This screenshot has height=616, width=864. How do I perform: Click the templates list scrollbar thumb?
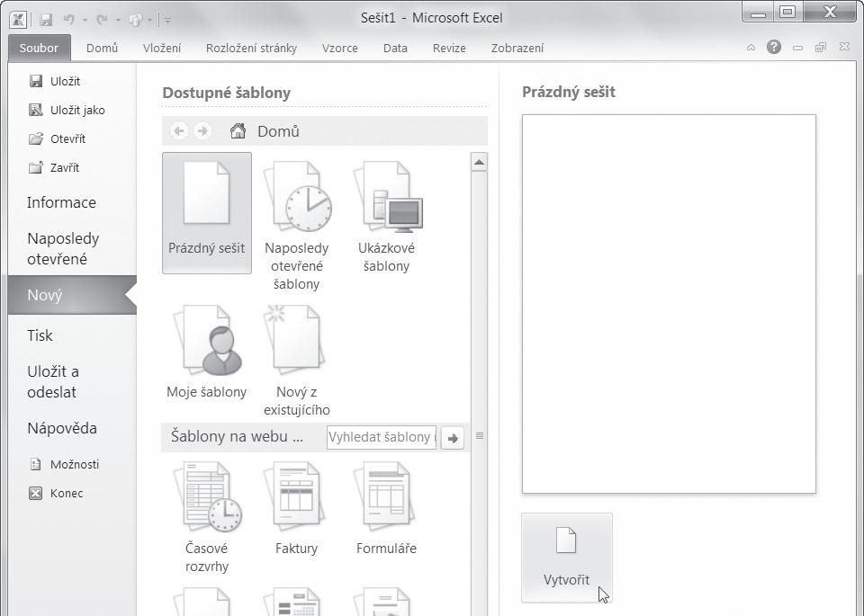(480, 436)
